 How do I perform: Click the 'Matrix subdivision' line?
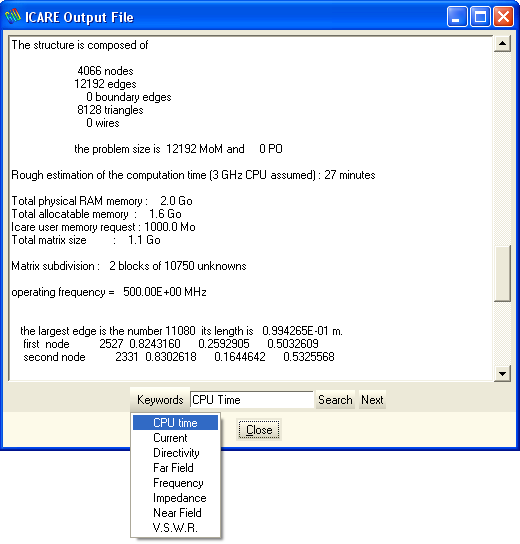coord(129,266)
